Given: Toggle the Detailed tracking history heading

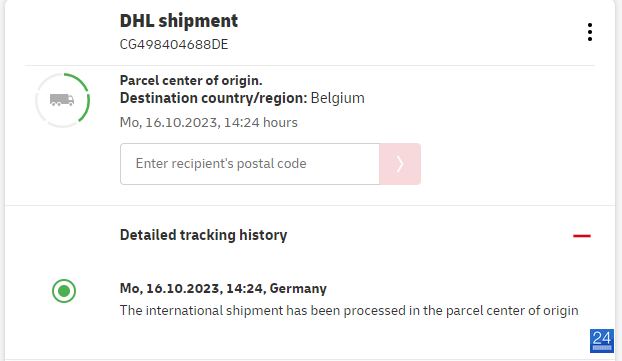Looking at the screenshot, I should pyautogui.click(x=203, y=235).
